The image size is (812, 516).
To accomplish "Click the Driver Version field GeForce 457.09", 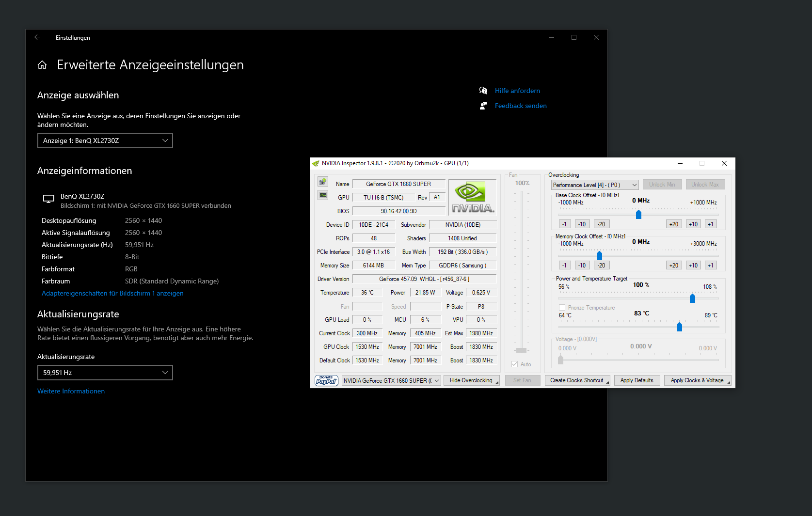I will (424, 279).
